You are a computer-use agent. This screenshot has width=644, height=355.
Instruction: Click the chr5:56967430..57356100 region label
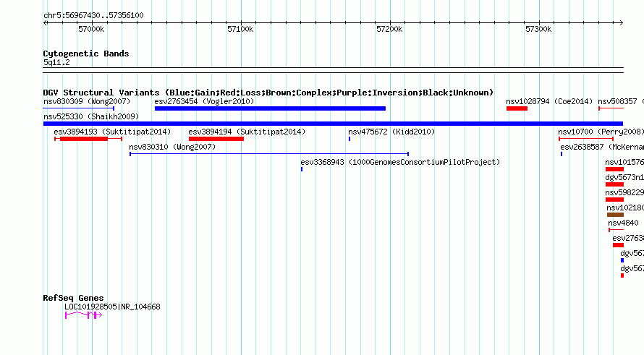point(93,15)
